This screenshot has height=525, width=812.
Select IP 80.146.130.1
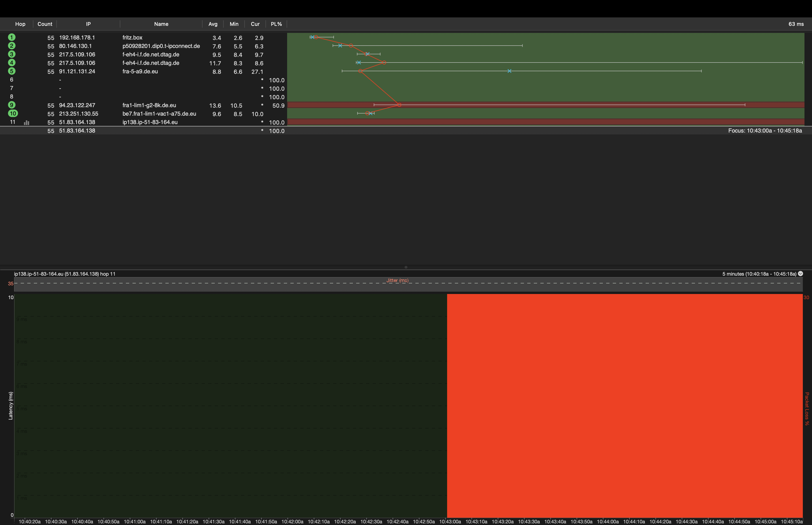(x=75, y=46)
